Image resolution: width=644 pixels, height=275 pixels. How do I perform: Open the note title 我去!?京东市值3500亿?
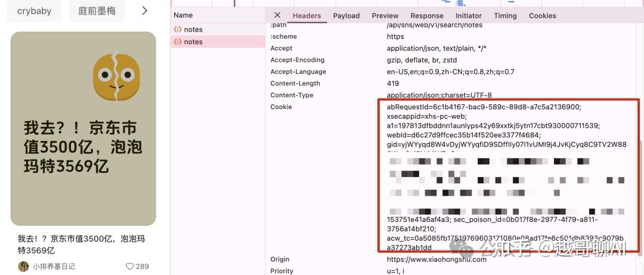[81, 245]
